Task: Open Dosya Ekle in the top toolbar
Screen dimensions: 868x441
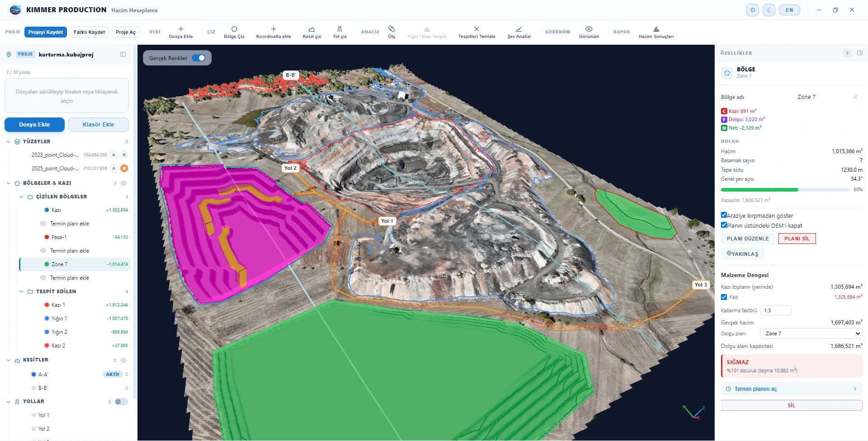Action: [181, 32]
